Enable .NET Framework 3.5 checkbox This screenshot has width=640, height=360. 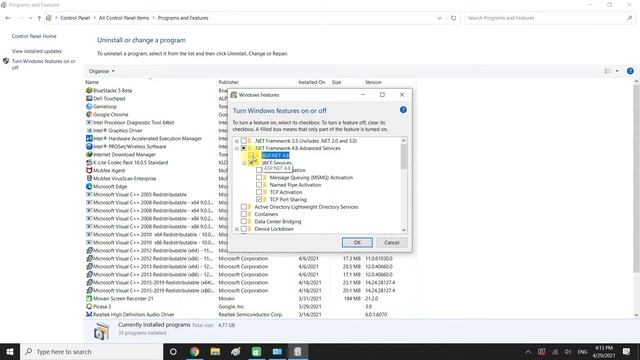244,141
